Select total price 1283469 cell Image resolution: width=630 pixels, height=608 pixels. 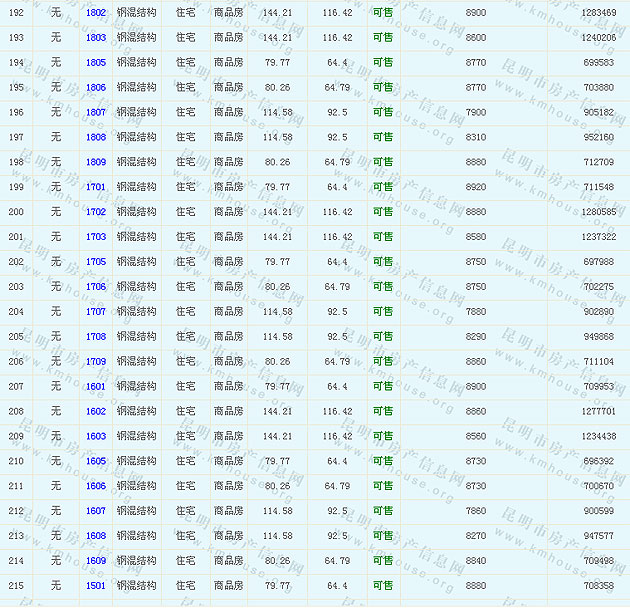[598, 12]
